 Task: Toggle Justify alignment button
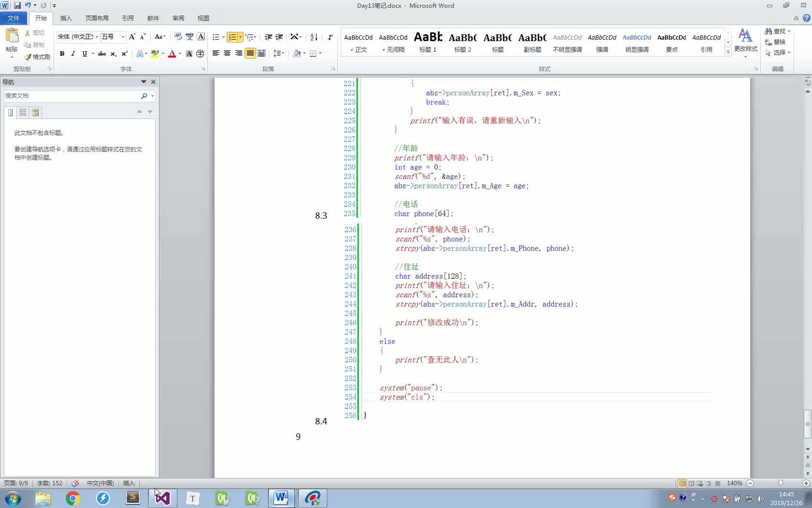pos(250,53)
